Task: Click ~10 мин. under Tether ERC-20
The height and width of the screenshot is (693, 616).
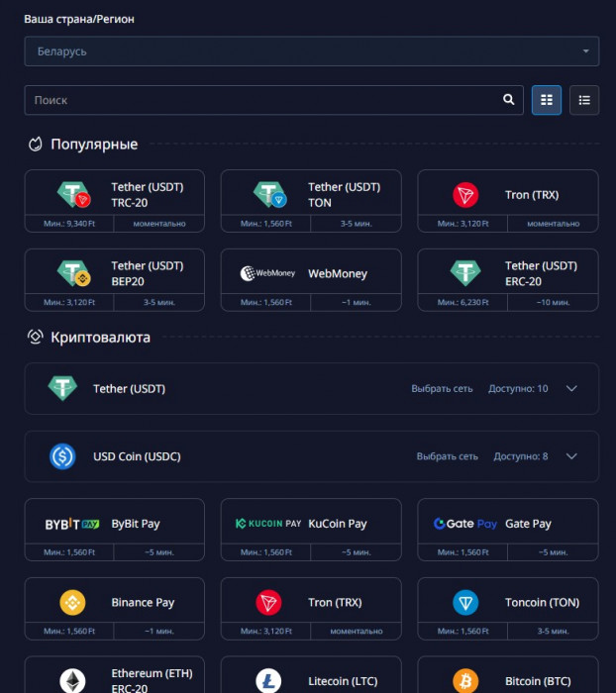Action: 553,302
